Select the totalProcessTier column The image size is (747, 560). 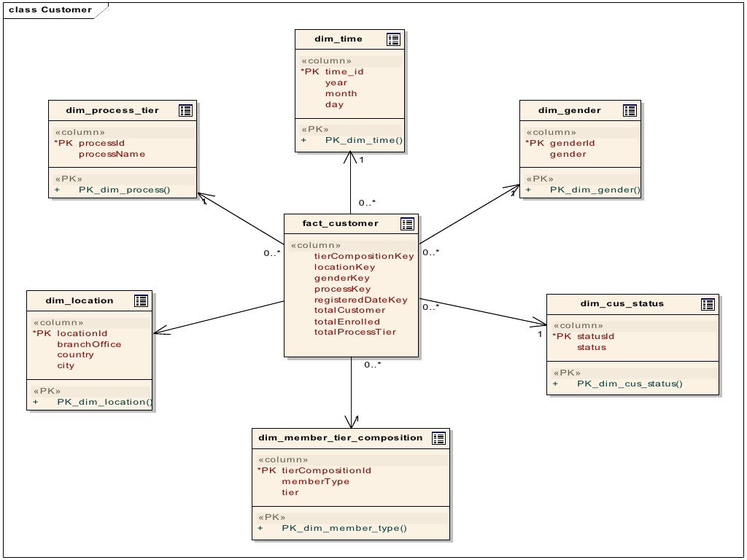[x=355, y=332]
